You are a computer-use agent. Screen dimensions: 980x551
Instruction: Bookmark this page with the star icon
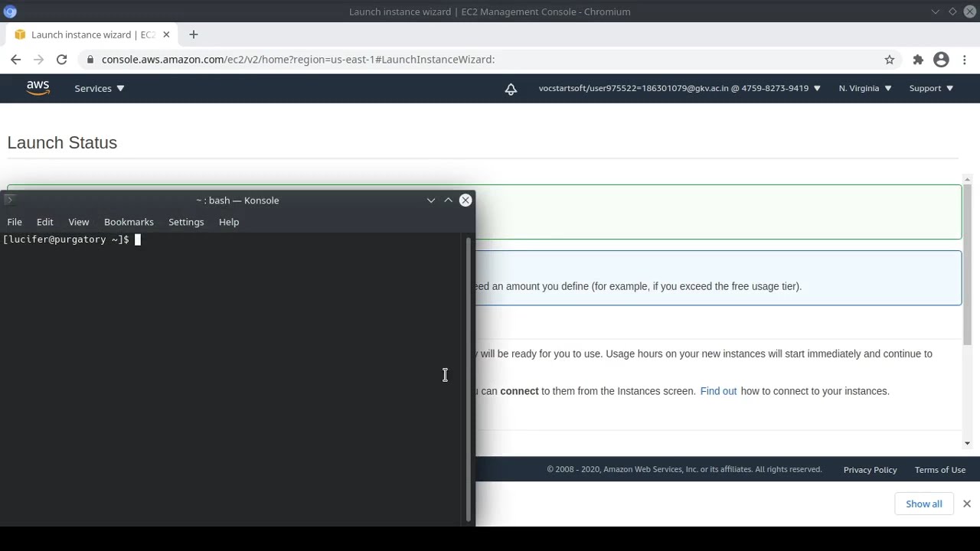(889, 60)
